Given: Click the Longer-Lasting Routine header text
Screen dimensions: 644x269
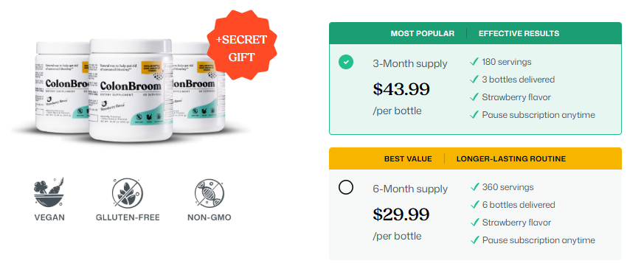Looking at the screenshot, I should 511,158.
